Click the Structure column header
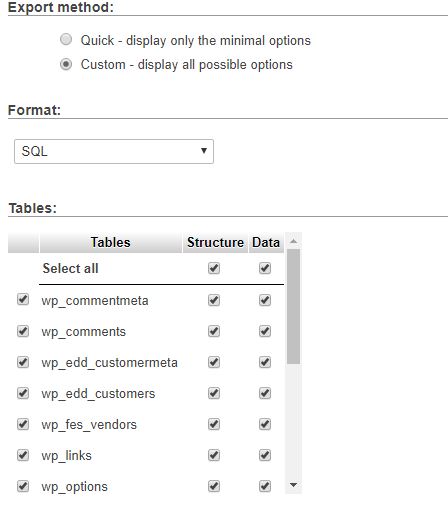 tap(215, 242)
